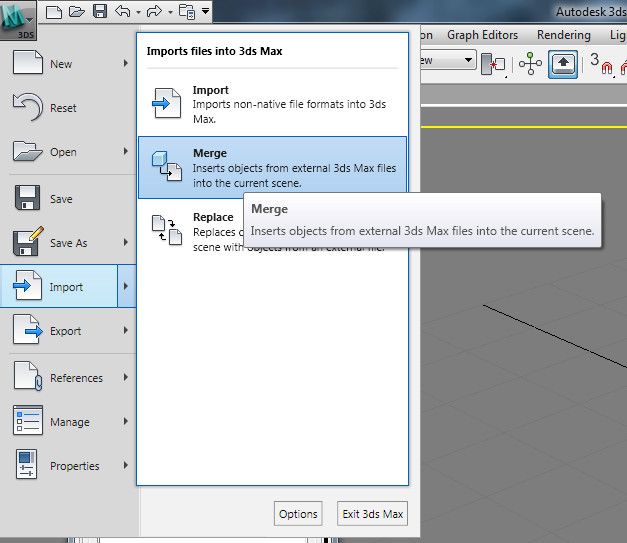Click the Replace swap pages icon

tap(167, 230)
